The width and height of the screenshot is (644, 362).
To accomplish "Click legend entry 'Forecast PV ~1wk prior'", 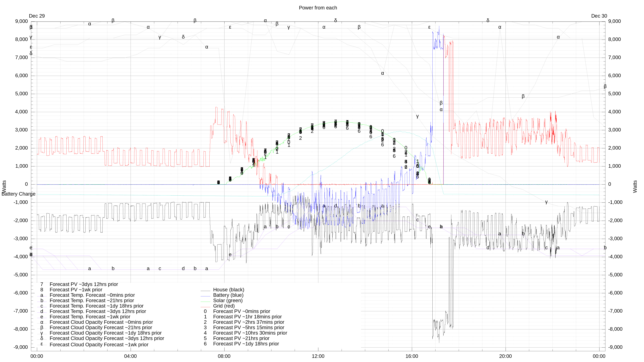I will point(76,290).
